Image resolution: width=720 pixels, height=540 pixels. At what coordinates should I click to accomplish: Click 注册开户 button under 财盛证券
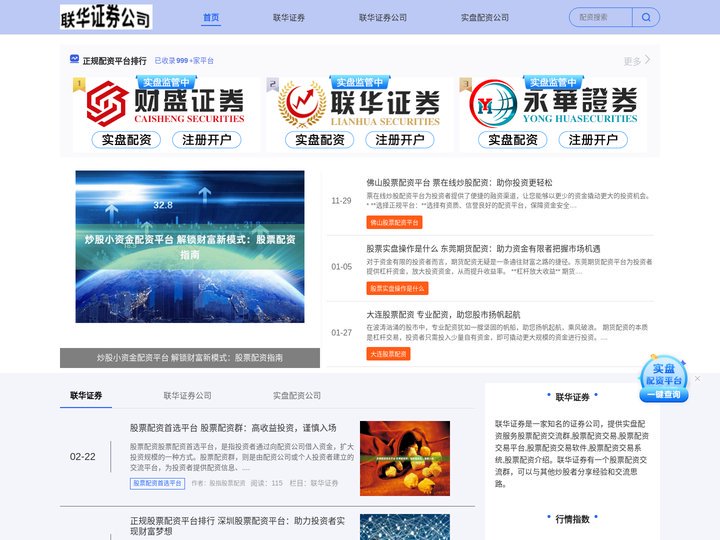pyautogui.click(x=207, y=140)
